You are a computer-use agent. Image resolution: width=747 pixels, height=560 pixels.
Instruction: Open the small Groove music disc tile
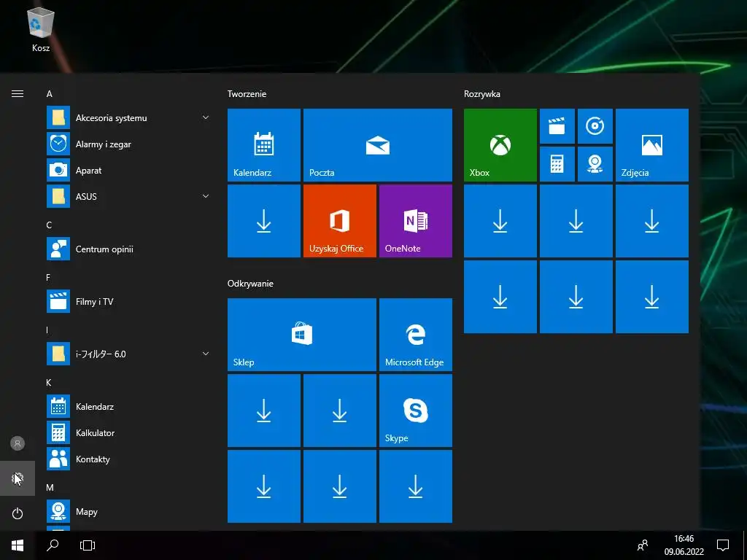(595, 126)
